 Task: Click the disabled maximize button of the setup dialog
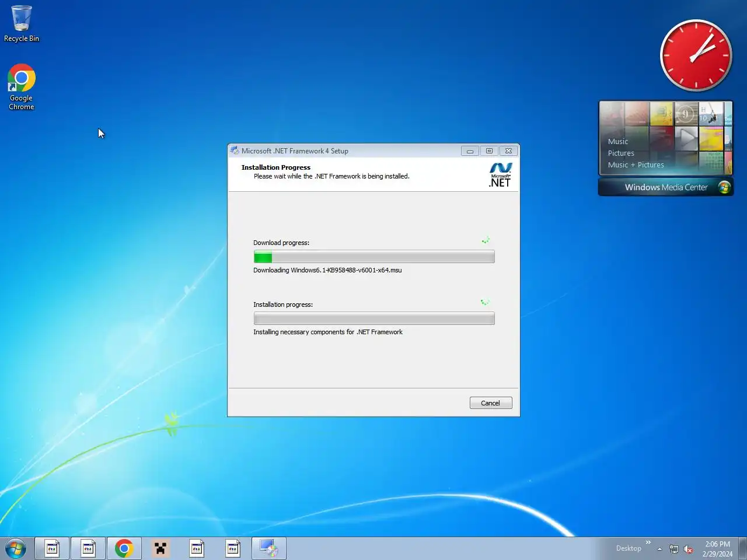(x=489, y=151)
